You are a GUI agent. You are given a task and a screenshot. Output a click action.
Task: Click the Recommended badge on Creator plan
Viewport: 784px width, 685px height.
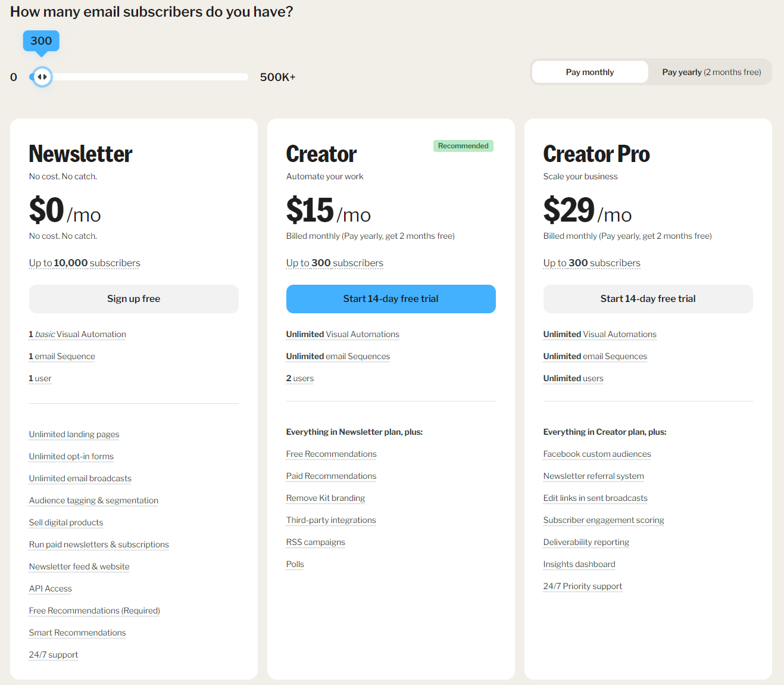click(463, 146)
